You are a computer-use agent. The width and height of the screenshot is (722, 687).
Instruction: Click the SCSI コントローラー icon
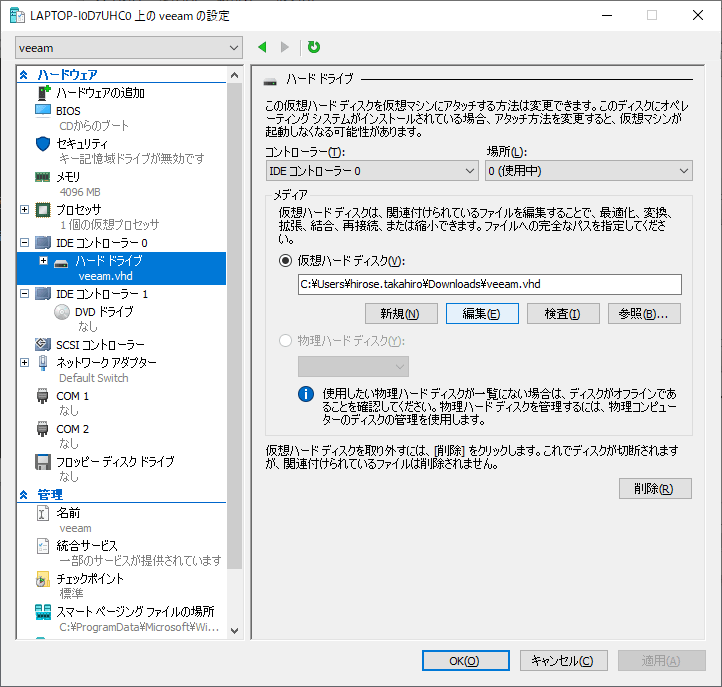coord(43,344)
